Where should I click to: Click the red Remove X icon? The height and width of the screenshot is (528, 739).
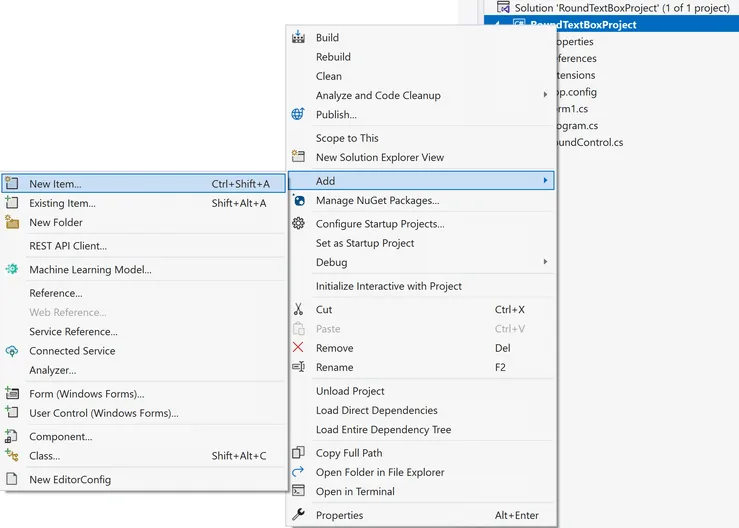[298, 347]
